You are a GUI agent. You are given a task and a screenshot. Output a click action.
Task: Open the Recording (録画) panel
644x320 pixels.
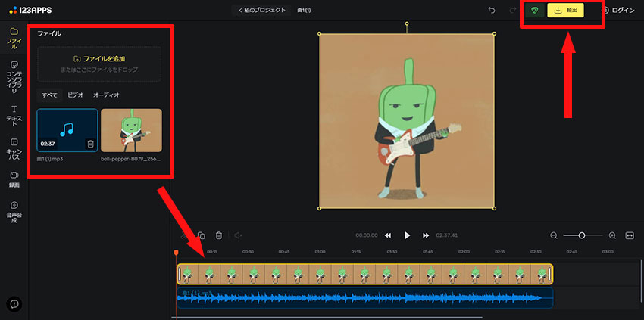click(14, 179)
